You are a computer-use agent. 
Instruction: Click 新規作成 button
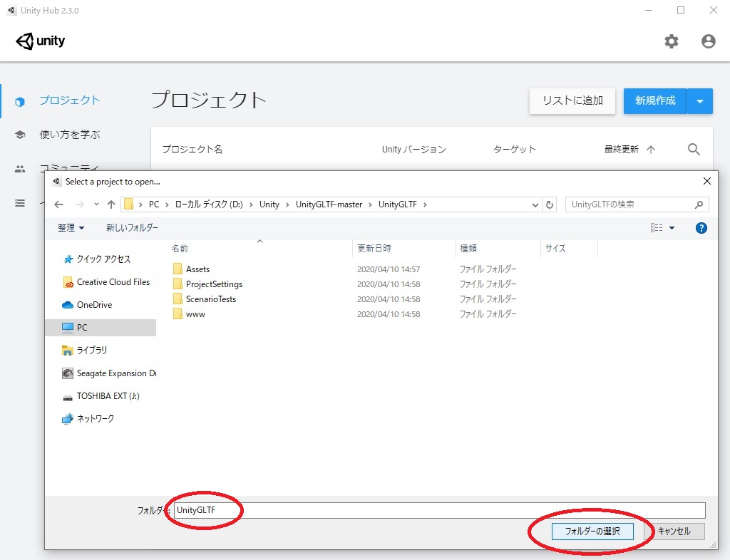[655, 101]
